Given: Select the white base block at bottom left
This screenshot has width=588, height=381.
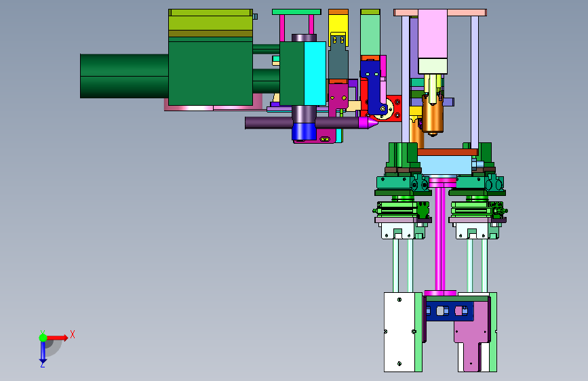Looking at the screenshot, I should coord(399,332).
